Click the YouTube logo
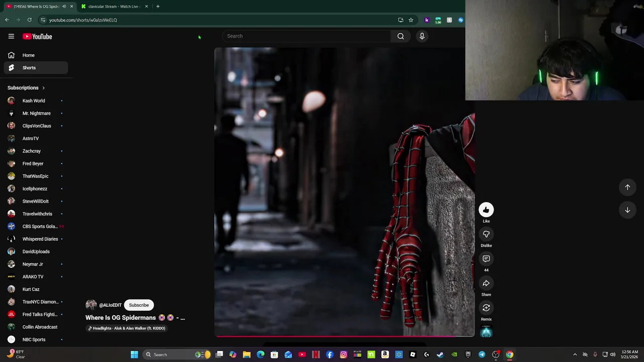This screenshot has height=362, width=644. point(37,36)
